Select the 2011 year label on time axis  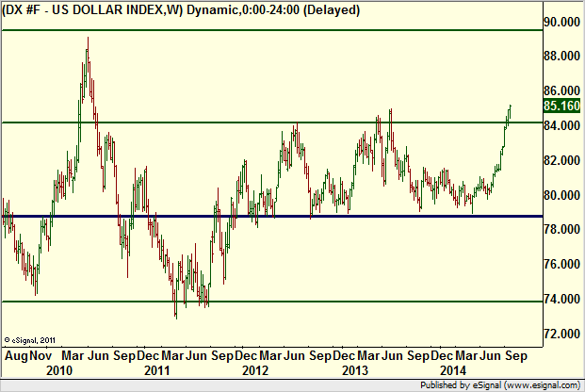(156, 370)
